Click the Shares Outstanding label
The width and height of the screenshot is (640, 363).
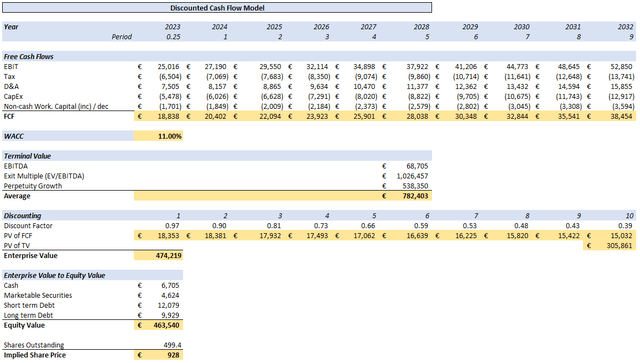click(x=34, y=345)
